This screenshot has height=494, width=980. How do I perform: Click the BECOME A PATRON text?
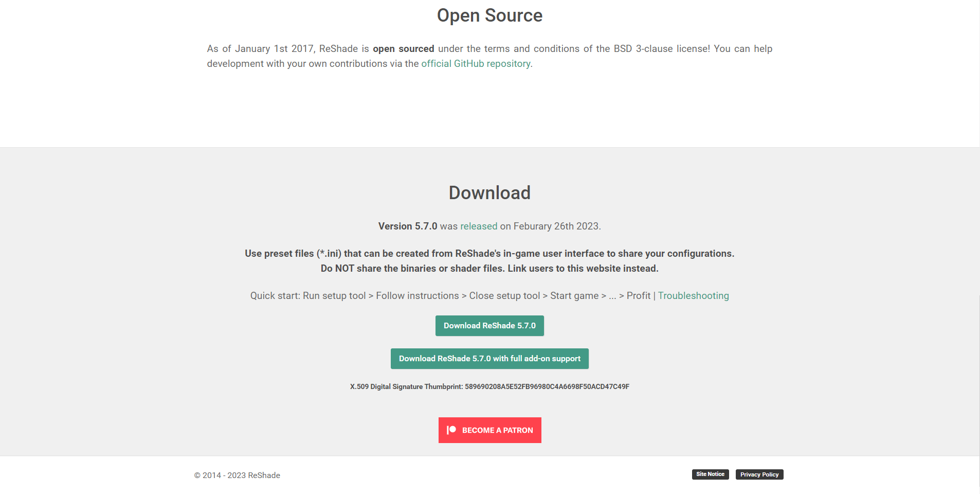click(x=497, y=430)
